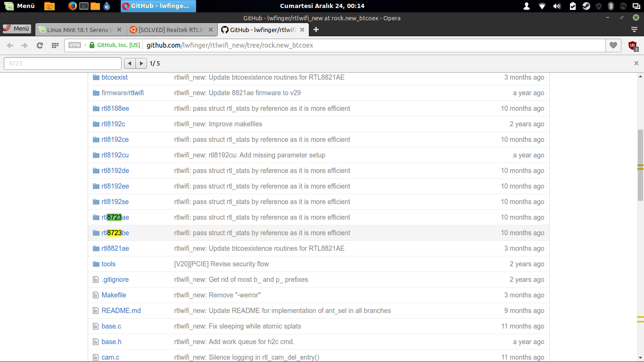The image size is (644, 362).
Task: Click the folder icon beside rtl8188ee
Action: pos(96,108)
